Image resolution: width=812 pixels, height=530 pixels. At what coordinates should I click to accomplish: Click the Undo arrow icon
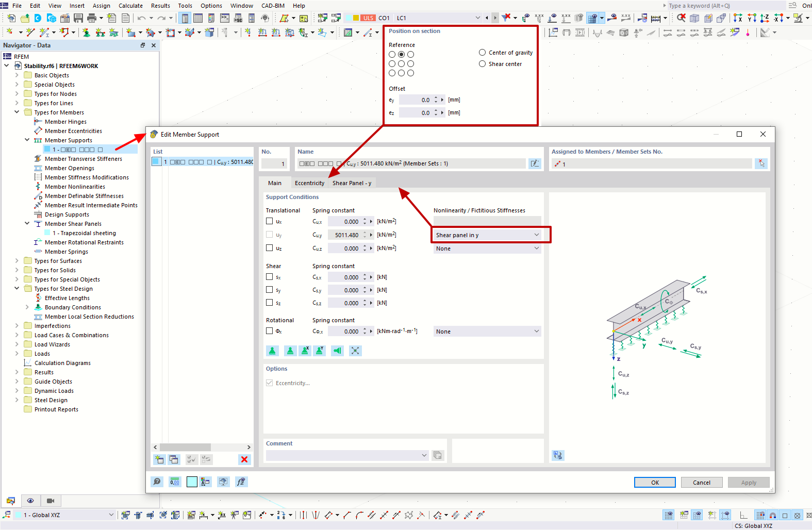coord(141,18)
